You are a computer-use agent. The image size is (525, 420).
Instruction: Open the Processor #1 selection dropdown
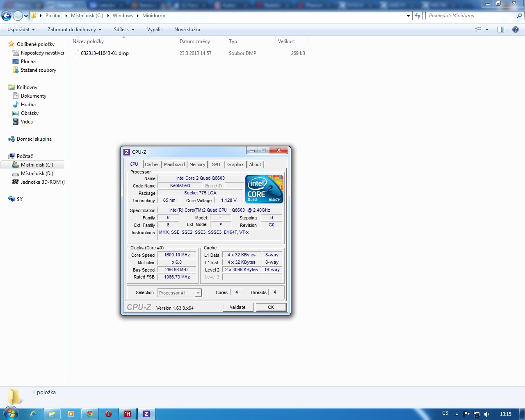click(180, 293)
